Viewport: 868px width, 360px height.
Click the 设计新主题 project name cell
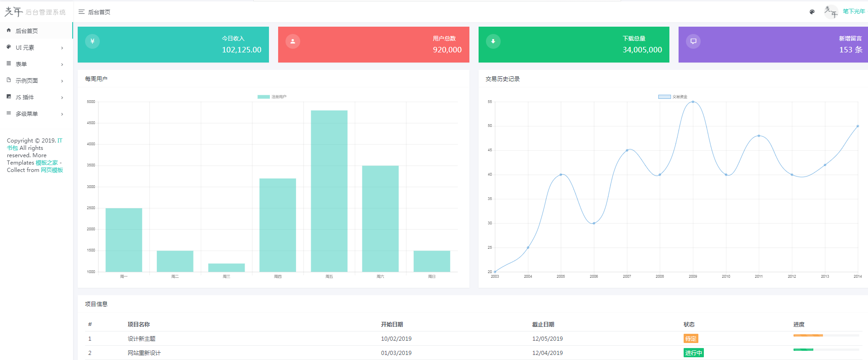(142, 339)
